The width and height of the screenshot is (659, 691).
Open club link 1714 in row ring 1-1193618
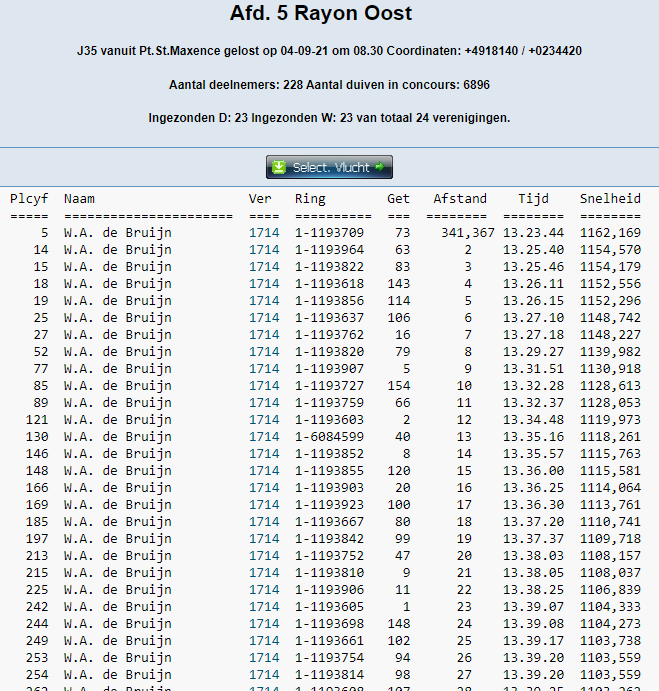coord(264,284)
